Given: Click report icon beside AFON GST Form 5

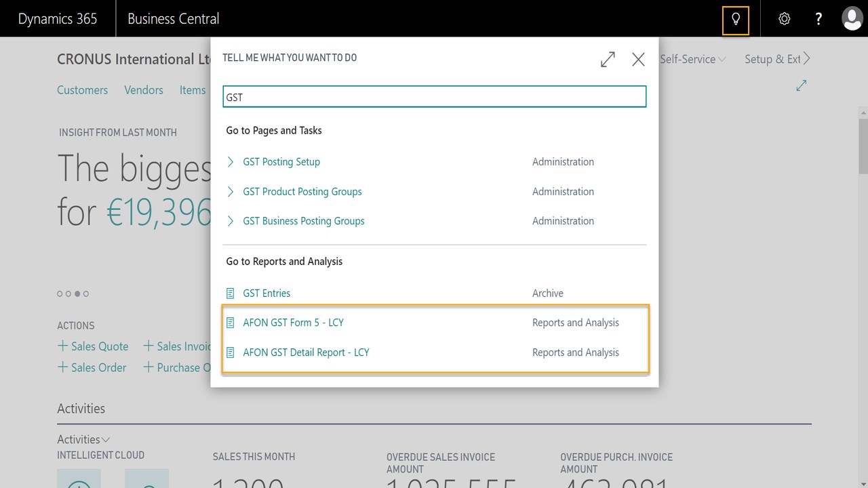Looking at the screenshot, I should tap(231, 323).
